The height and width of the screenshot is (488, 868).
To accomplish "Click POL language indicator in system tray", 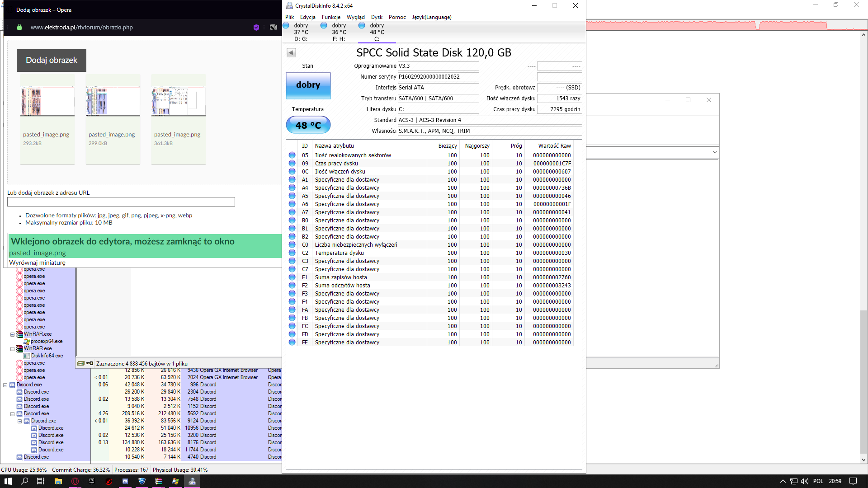I will coord(818,481).
